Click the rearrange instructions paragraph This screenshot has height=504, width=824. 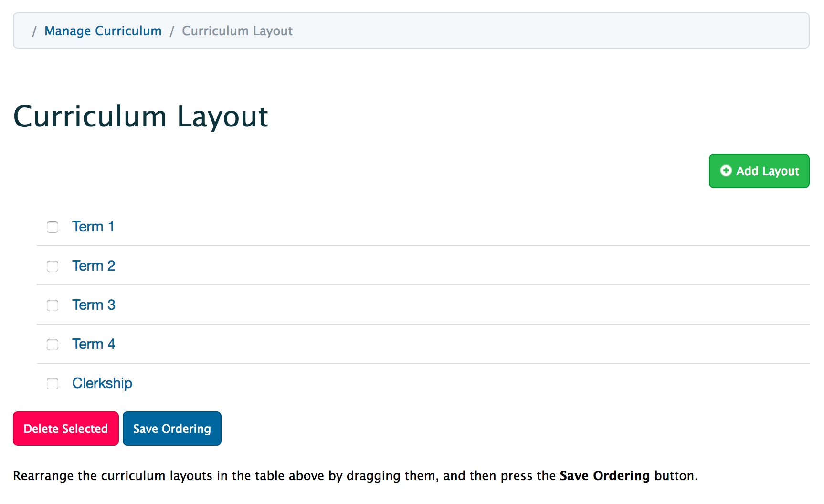click(x=286, y=476)
